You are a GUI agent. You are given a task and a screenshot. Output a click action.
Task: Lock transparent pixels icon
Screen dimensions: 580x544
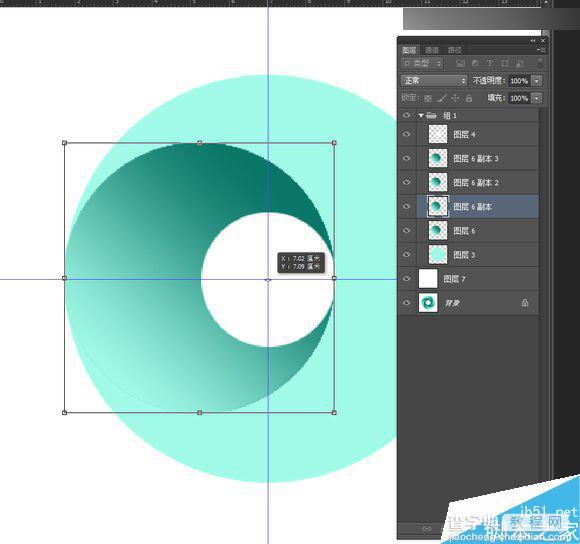point(428,98)
